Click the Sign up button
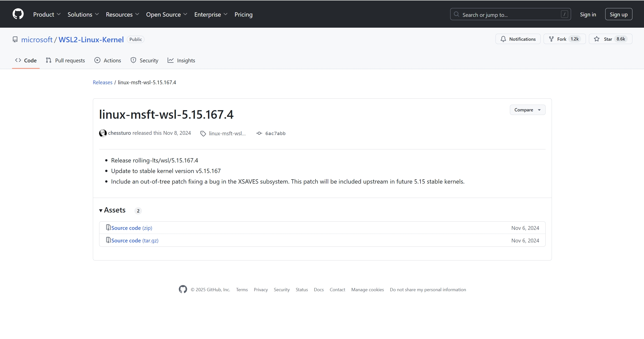The width and height of the screenshot is (644, 339). [x=619, y=14]
